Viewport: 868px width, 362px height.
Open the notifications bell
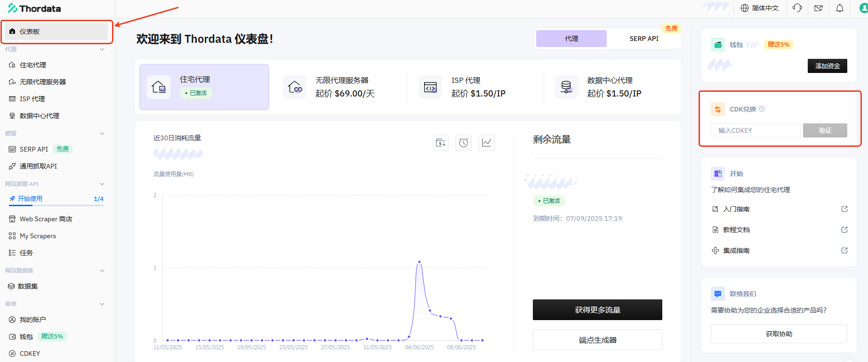840,8
